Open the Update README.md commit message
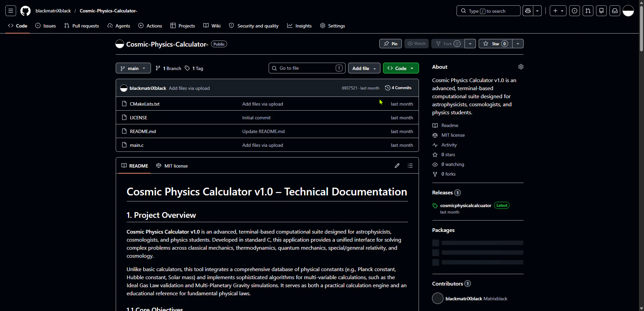 point(263,131)
